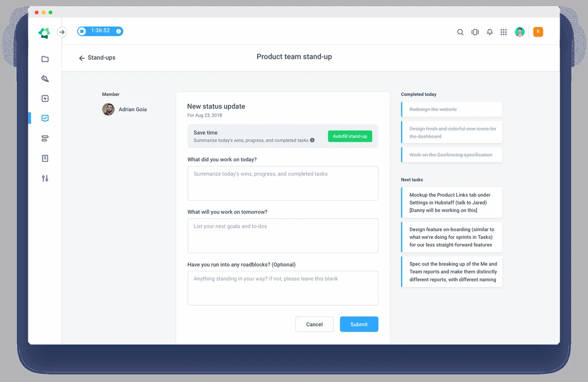
Task: Click the timer reading 1:36:52
Action: (x=100, y=31)
